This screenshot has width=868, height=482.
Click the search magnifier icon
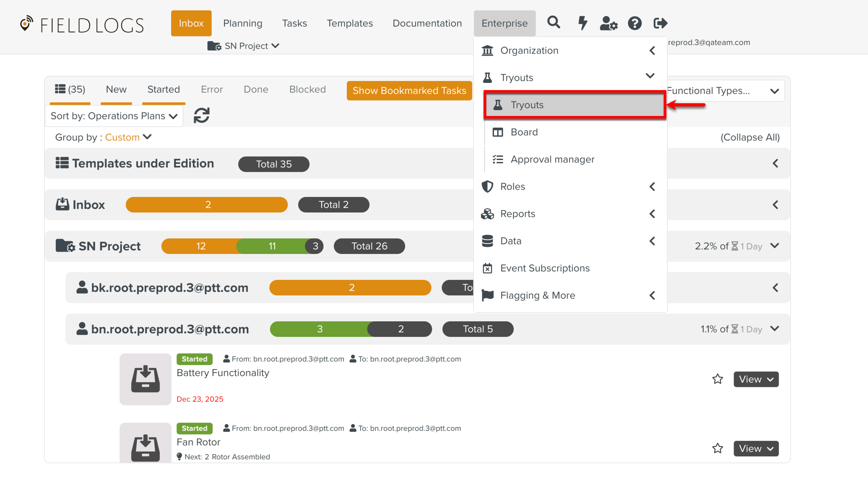point(553,23)
